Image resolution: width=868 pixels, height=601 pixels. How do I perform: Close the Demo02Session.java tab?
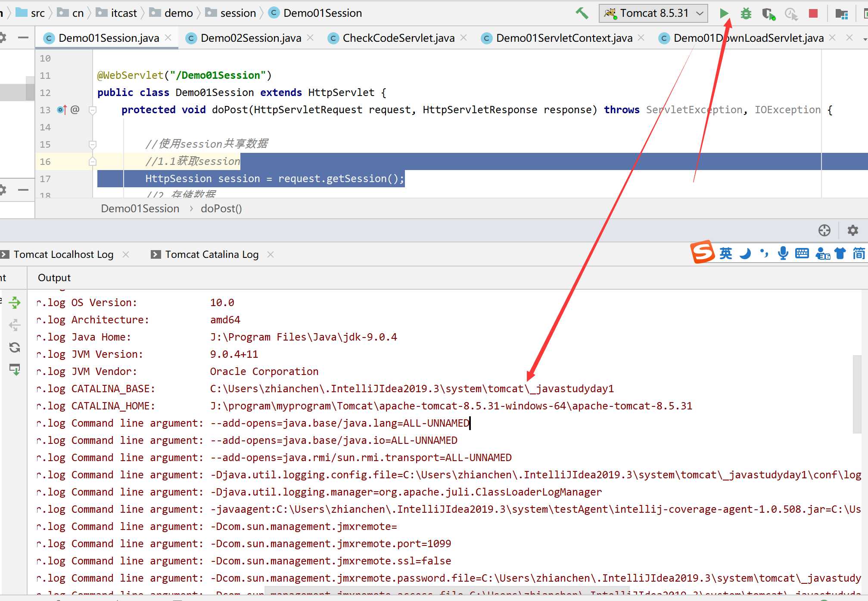(x=310, y=38)
